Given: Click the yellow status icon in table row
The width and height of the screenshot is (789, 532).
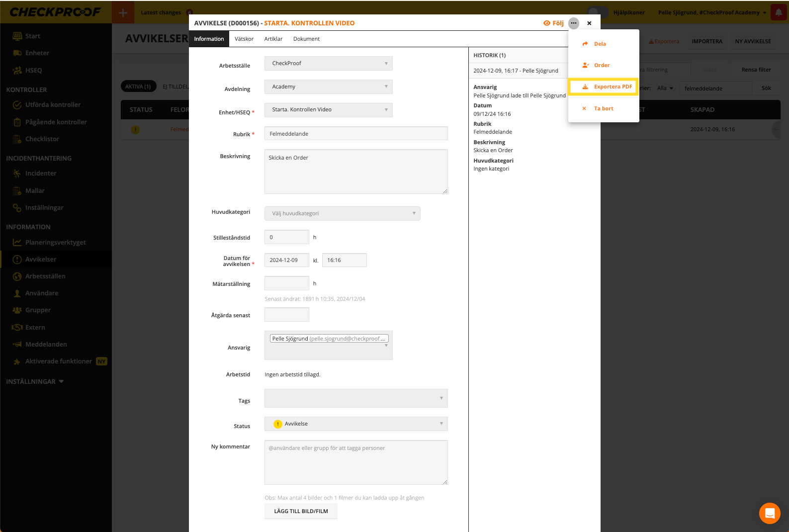Looking at the screenshot, I should [135, 130].
